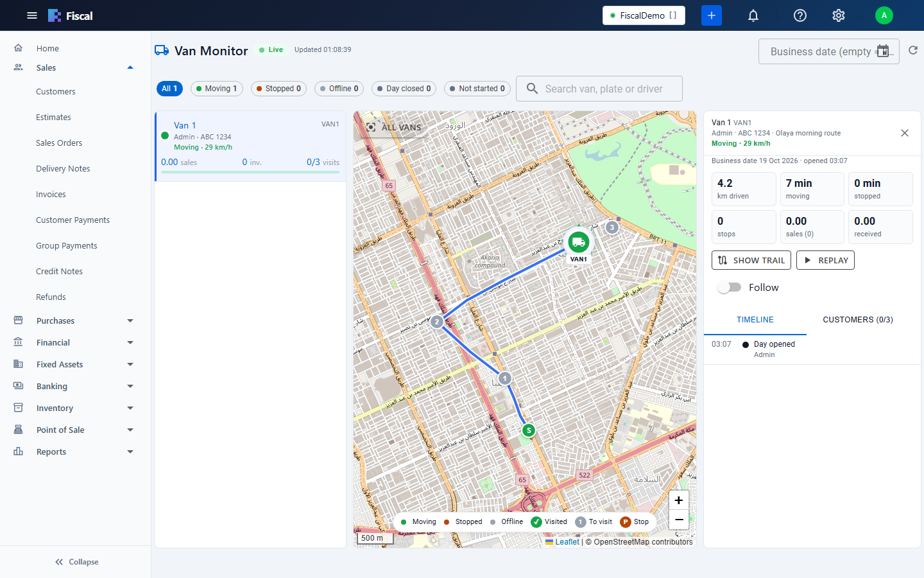Viewport: 924px width, 578px height.
Task: Click the start point S marker
Action: point(528,430)
